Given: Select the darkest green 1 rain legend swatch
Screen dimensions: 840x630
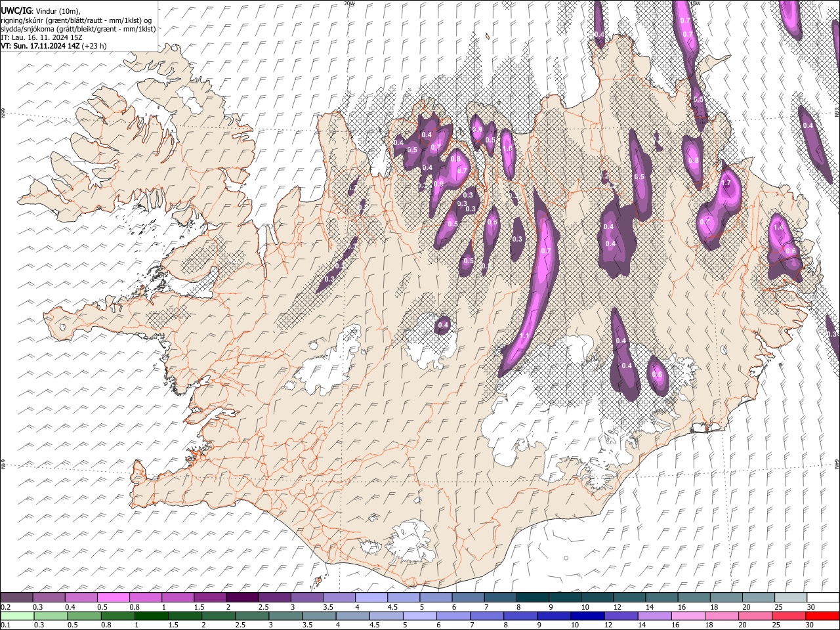Looking at the screenshot, I should 152,616.
